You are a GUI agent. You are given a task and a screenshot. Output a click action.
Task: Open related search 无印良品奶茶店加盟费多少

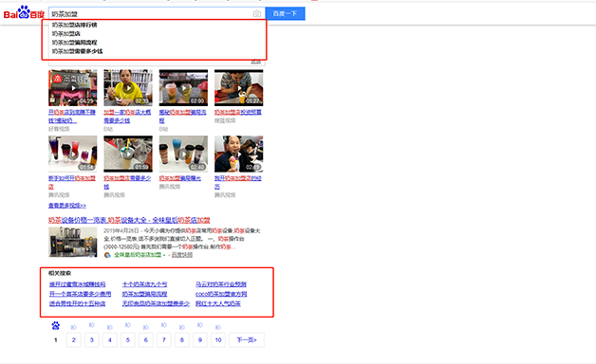[156, 303]
